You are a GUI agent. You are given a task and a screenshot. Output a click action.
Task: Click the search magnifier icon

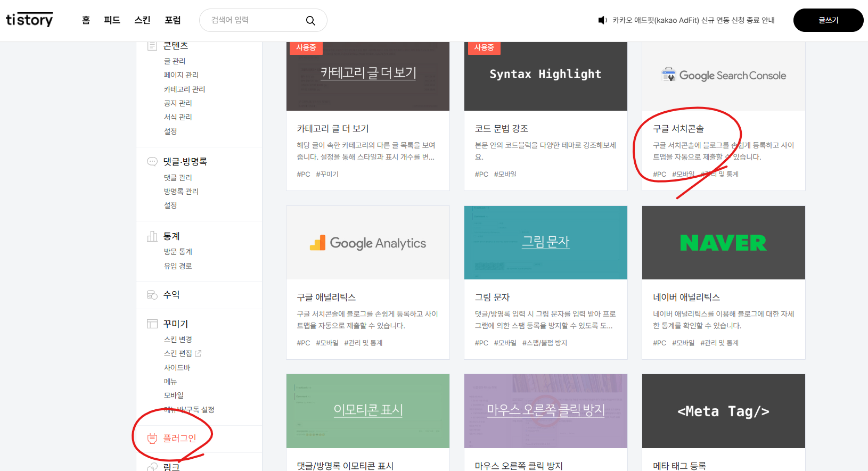point(310,20)
